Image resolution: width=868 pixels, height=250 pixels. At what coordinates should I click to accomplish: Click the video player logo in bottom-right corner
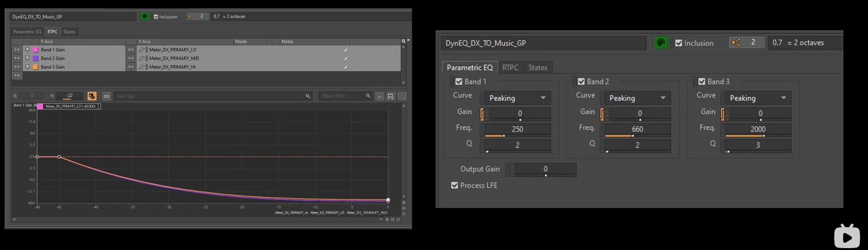pos(847,236)
